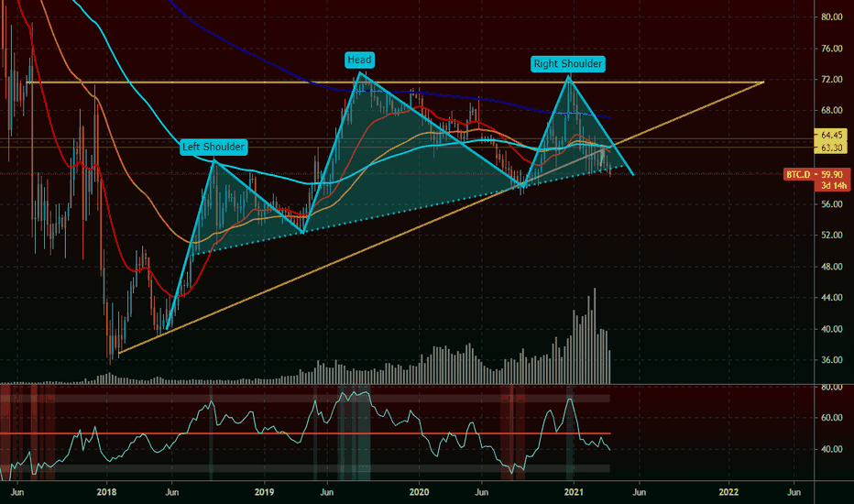Click 72.00 on the price scale

tap(832, 80)
